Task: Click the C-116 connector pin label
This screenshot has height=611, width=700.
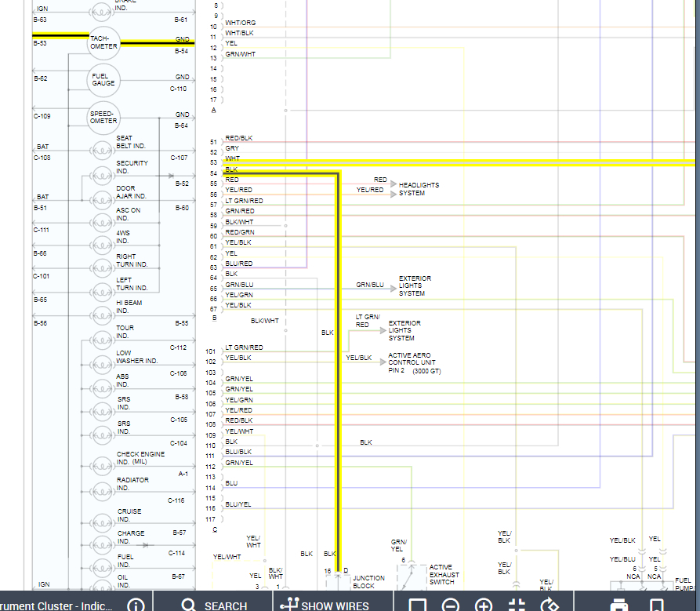Action: coord(176,500)
